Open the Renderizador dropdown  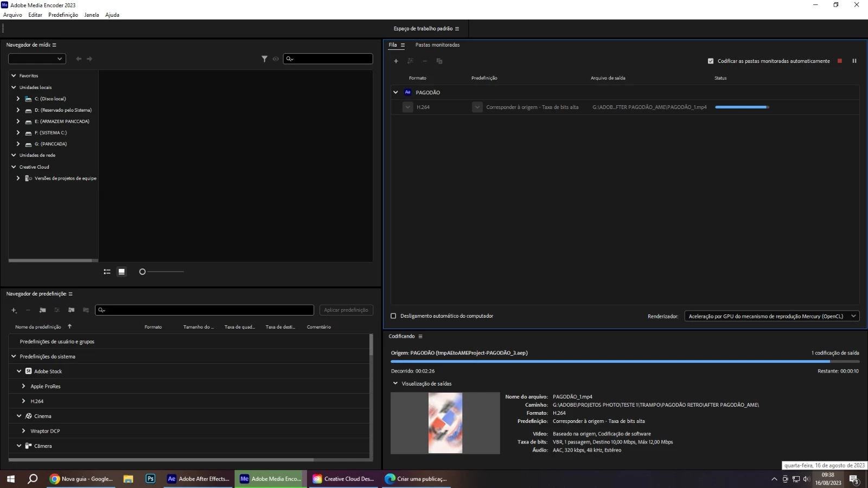pyautogui.click(x=772, y=316)
